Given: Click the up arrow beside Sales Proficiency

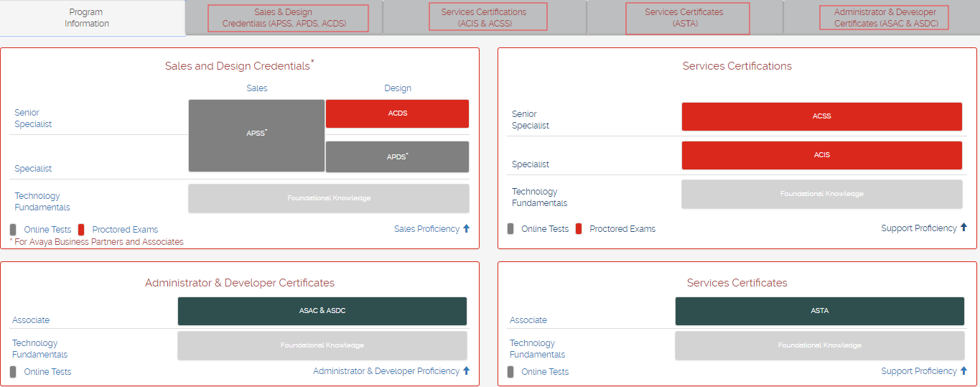Looking at the screenshot, I should pos(466,229).
